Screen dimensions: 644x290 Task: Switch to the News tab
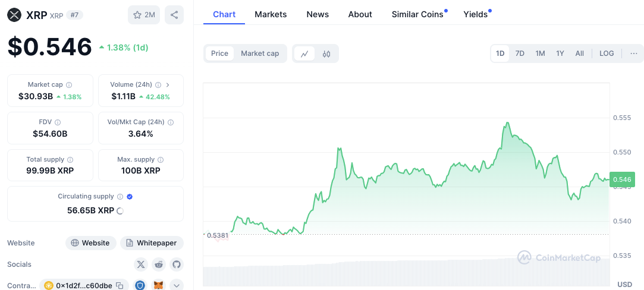click(318, 14)
